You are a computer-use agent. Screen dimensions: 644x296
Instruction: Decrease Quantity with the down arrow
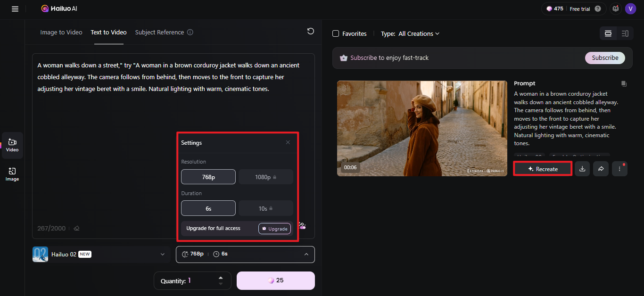pyautogui.click(x=221, y=284)
